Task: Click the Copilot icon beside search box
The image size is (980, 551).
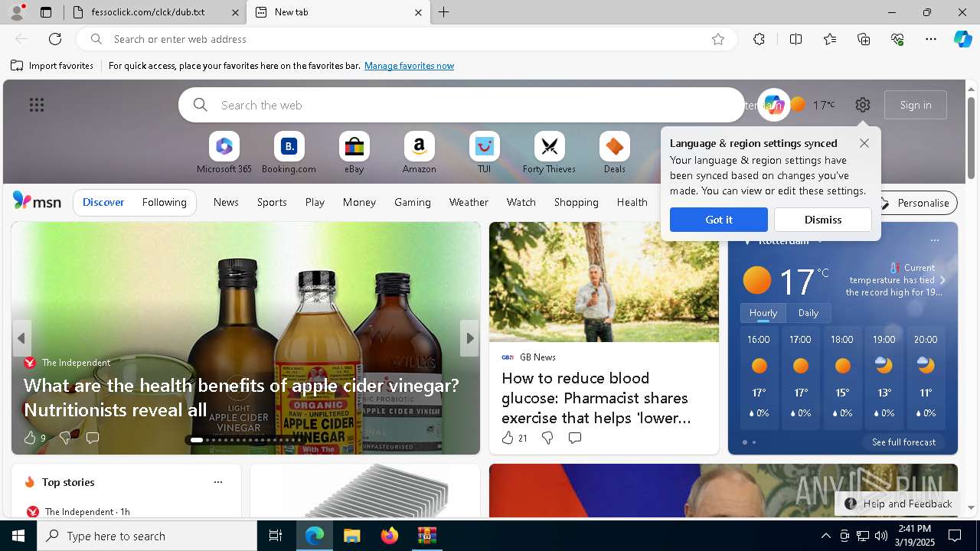Action: tap(773, 105)
